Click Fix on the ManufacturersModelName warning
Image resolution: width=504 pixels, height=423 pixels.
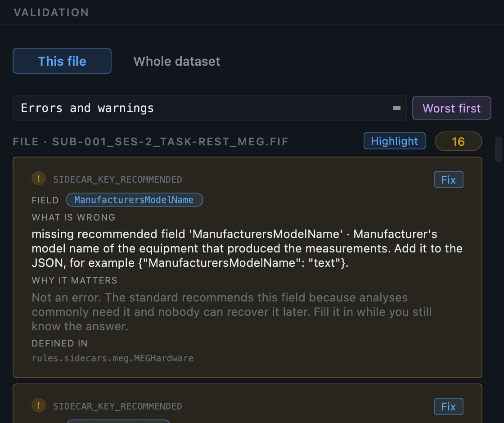(x=448, y=180)
